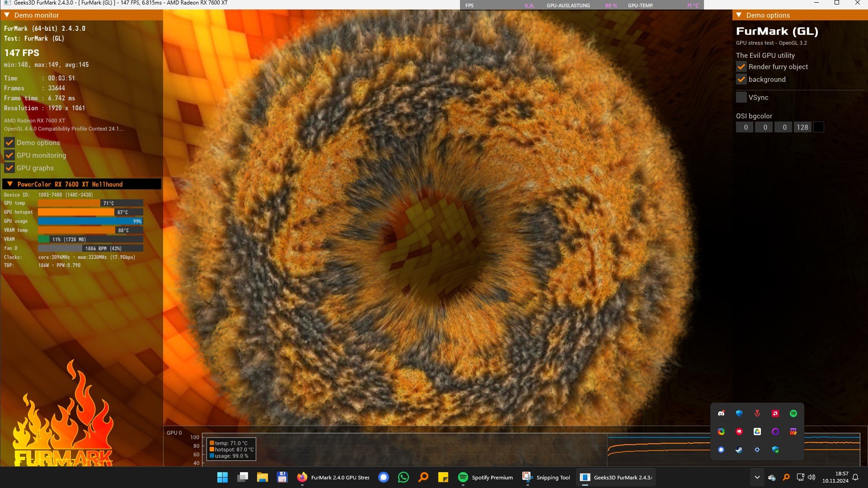
Task: Open the Spotify tray icon in popup
Action: pos(793,413)
